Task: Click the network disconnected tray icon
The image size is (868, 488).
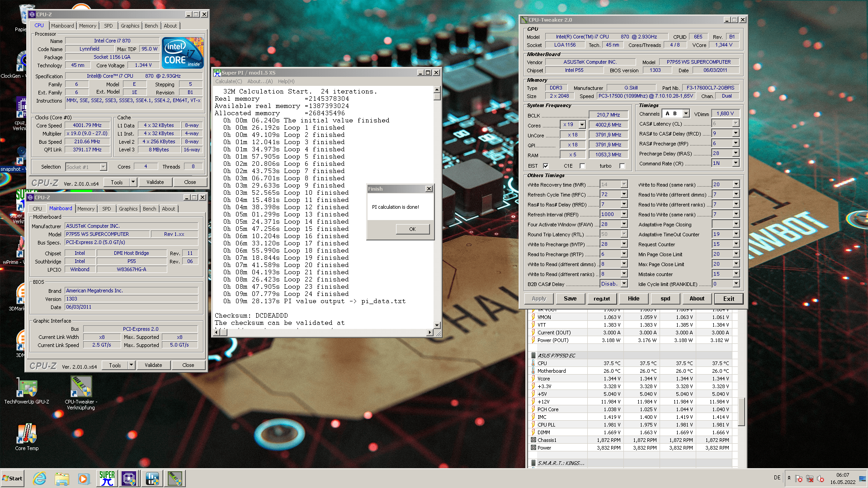Action: click(x=810, y=479)
